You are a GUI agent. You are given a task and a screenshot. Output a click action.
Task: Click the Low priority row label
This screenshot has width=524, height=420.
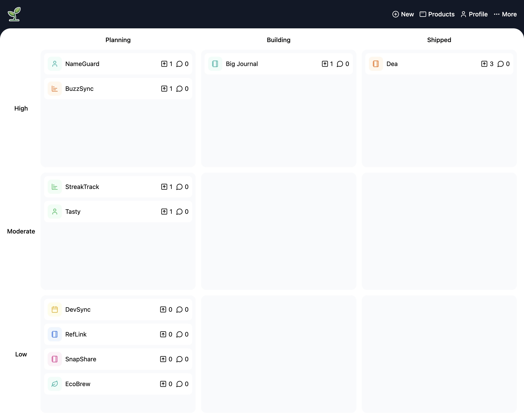(x=21, y=354)
